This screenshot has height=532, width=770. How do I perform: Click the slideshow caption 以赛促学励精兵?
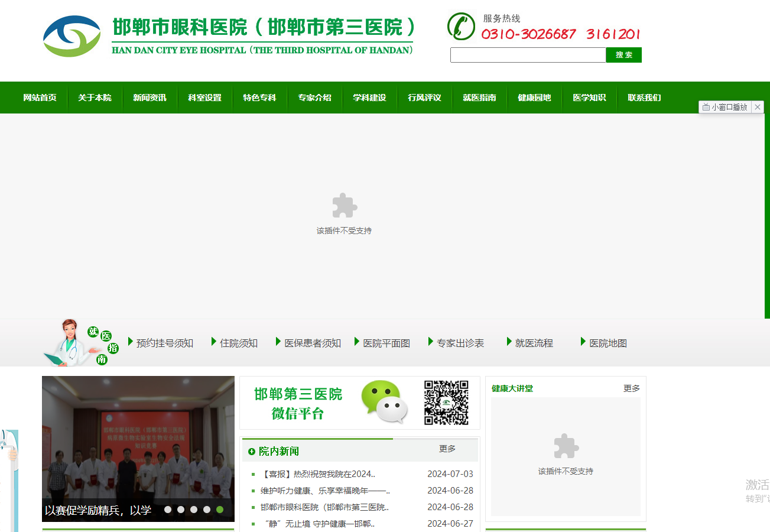[x=98, y=510]
